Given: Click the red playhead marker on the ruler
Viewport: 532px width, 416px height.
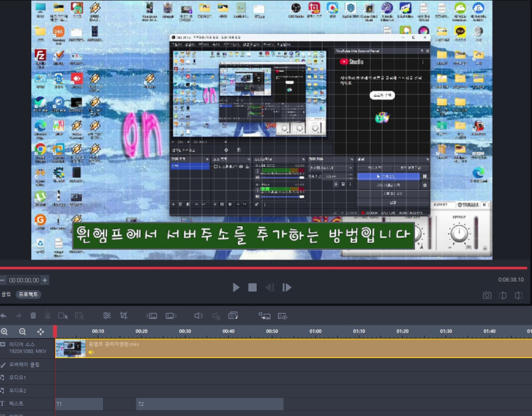Looking at the screenshot, I should pos(55,331).
